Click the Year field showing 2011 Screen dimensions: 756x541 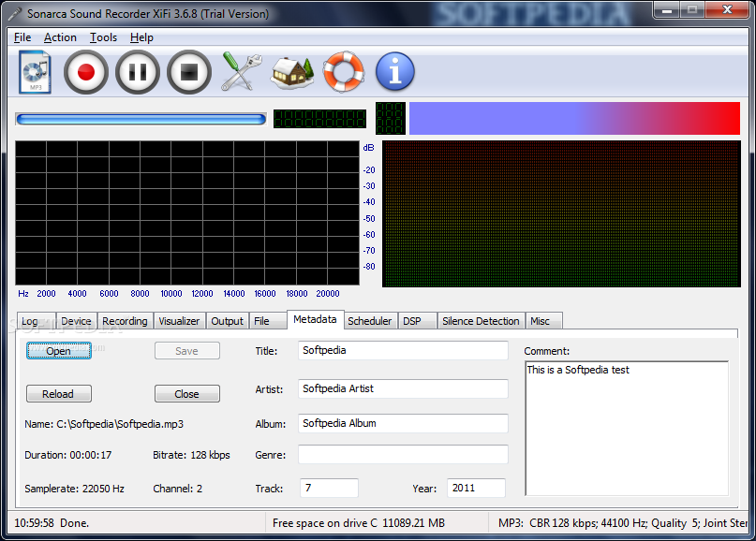pyautogui.click(x=476, y=488)
